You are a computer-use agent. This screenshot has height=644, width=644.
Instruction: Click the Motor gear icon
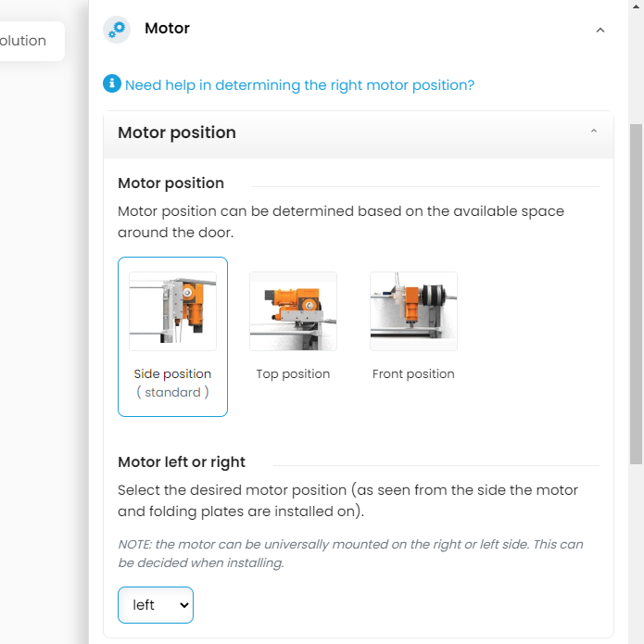pos(117,30)
